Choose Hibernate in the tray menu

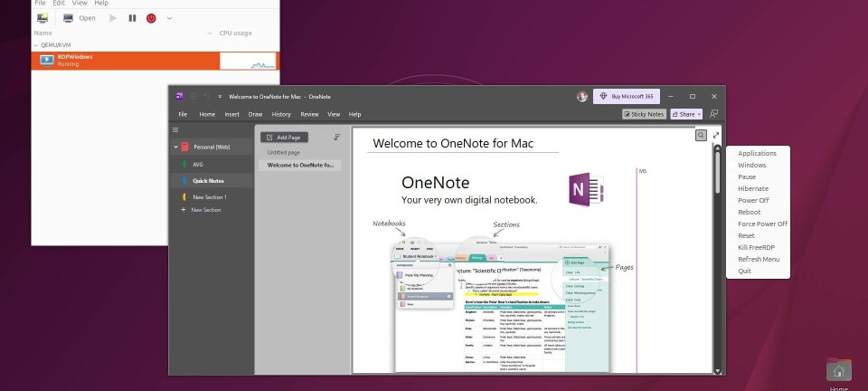click(753, 189)
